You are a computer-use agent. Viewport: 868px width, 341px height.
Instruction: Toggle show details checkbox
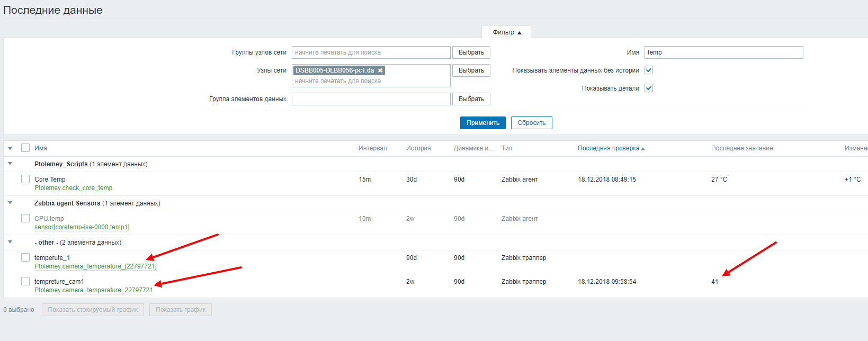[x=649, y=88]
